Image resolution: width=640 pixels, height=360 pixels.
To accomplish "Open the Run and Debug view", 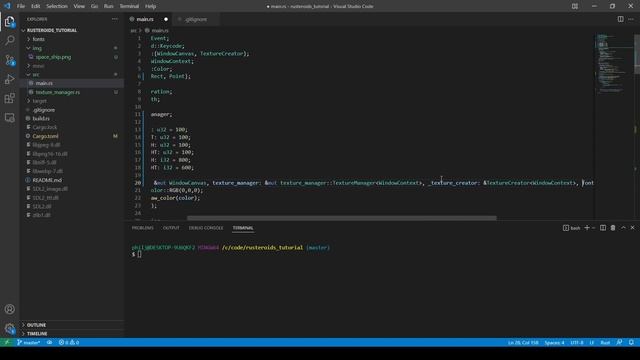I will 9,79.
